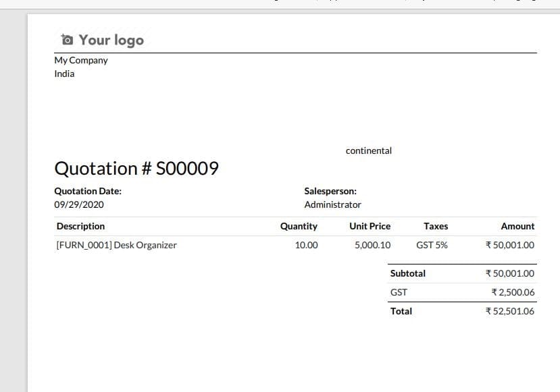Viewport: 560px width, 392px height.
Task: Click the quotation title 'Quotation # S00009'
Action: pos(136,168)
